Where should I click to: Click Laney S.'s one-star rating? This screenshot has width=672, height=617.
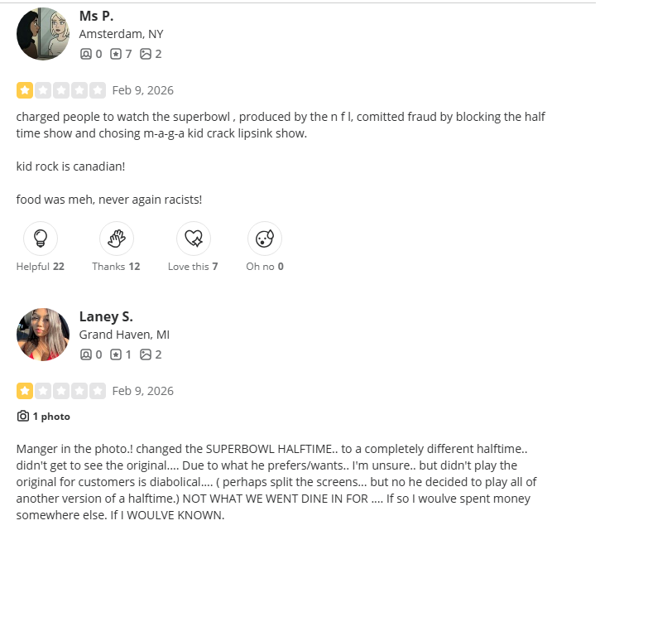pyautogui.click(x=25, y=390)
